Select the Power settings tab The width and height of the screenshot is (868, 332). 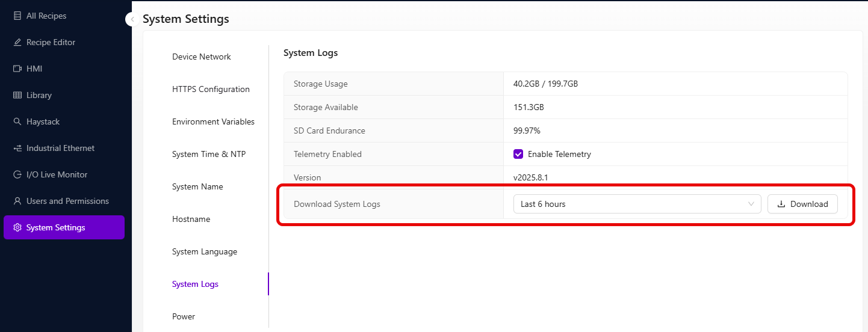(x=184, y=316)
